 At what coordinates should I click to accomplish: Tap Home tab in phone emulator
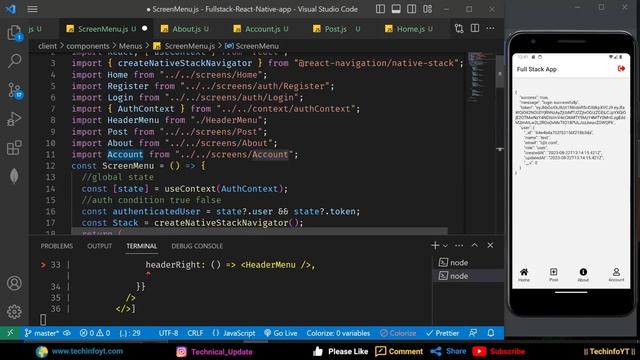[x=524, y=275]
